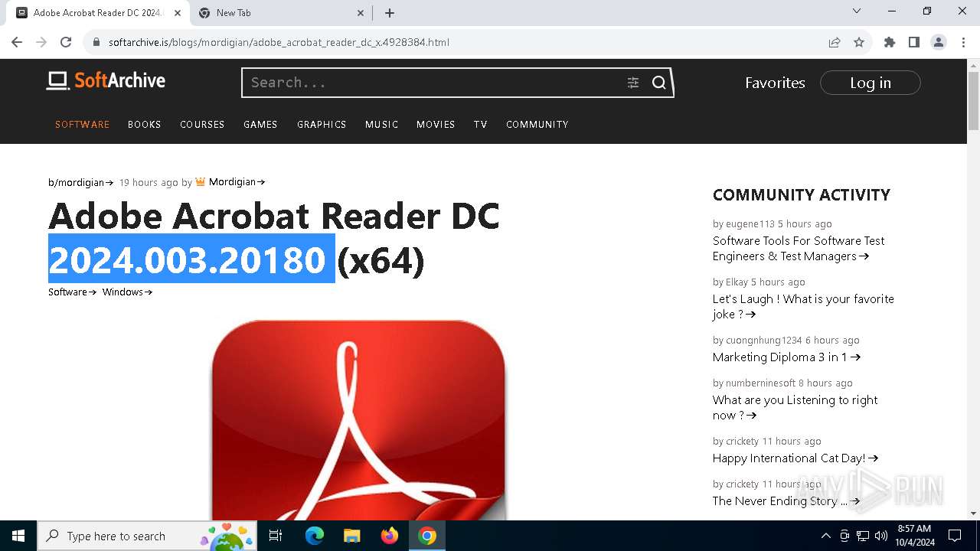This screenshot has width=980, height=551.
Task: Open The Never Ending Story post
Action: pos(786,501)
